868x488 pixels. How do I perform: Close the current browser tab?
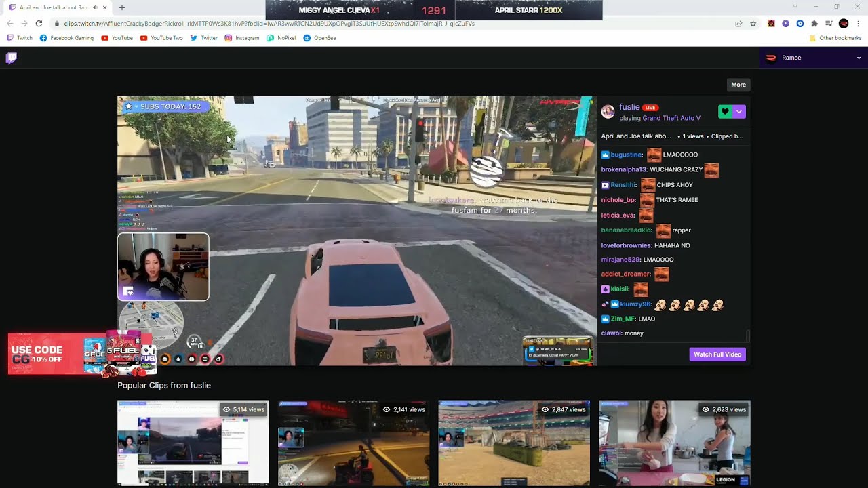[105, 7]
